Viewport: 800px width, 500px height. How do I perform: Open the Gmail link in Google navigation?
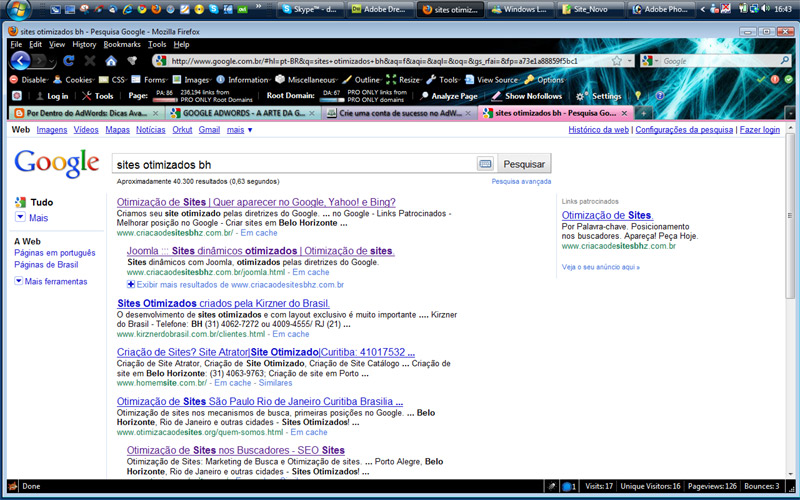pyautogui.click(x=209, y=130)
